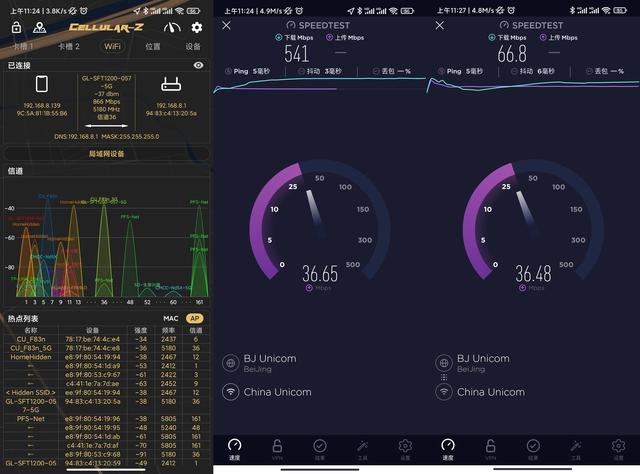
Task: Open tools wand tab in middle Speedtest
Action: (362, 450)
